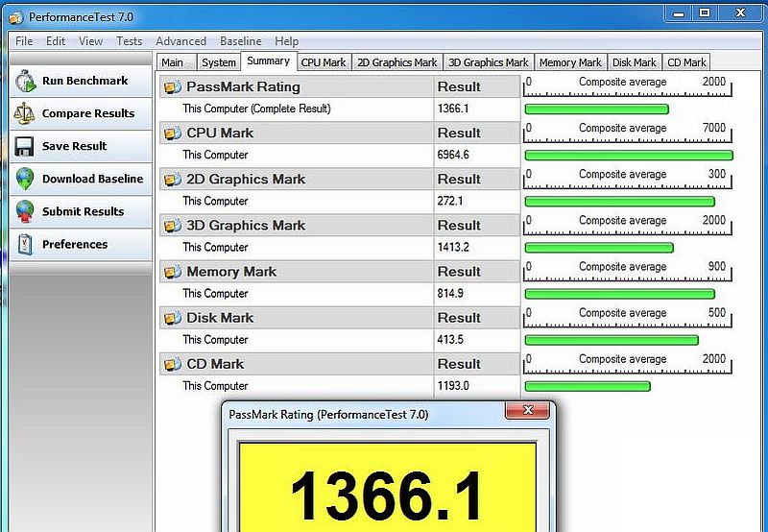Click the icon beside the CD Mark heading
The height and width of the screenshot is (532, 768).
click(173, 364)
